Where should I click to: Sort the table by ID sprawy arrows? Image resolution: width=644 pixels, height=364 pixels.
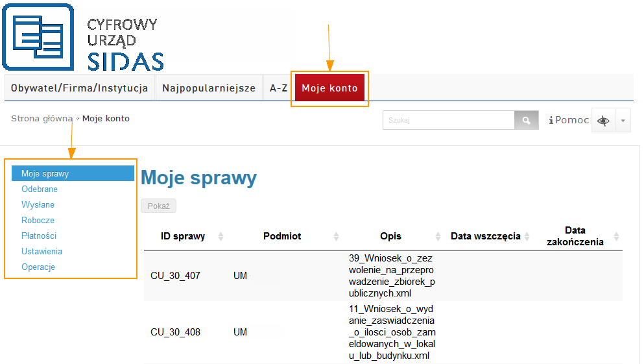click(221, 237)
